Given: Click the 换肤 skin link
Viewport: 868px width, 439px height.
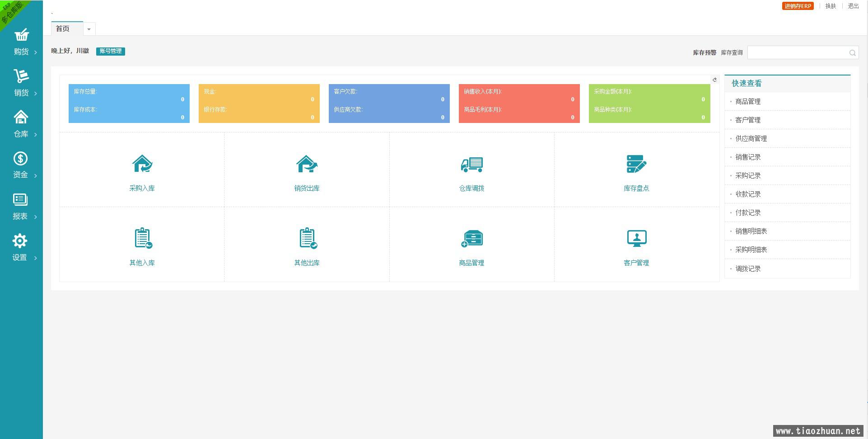Looking at the screenshot, I should (831, 6).
